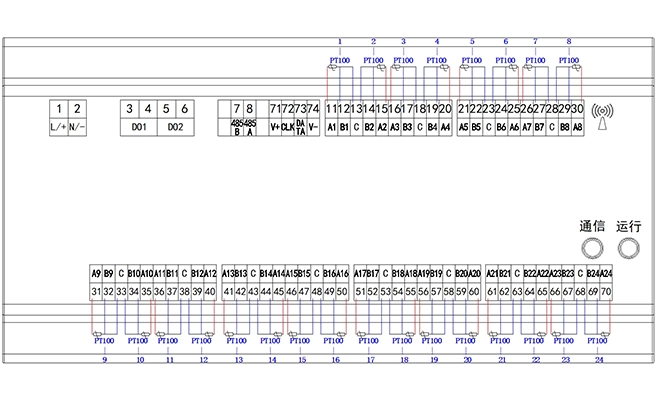Click the PT100 sensor numbered 24

click(x=599, y=339)
